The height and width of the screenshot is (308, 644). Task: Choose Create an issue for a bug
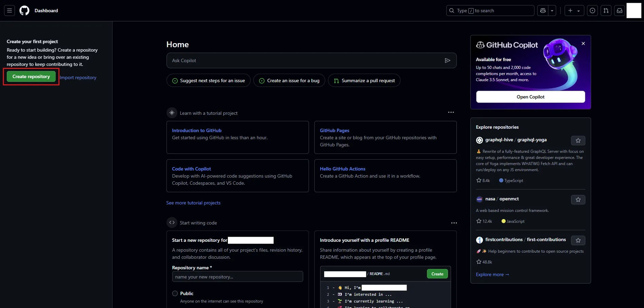point(289,80)
